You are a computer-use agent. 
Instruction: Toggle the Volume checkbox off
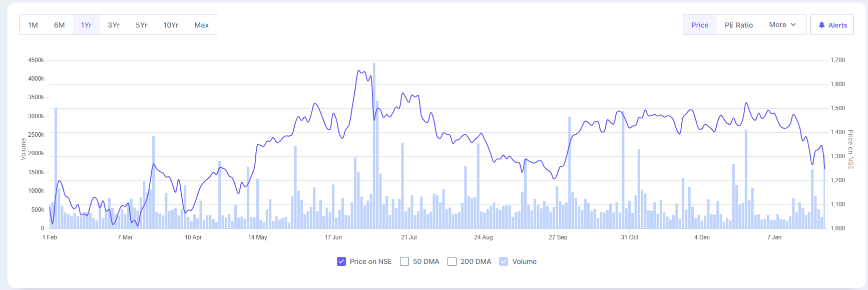[x=504, y=261]
